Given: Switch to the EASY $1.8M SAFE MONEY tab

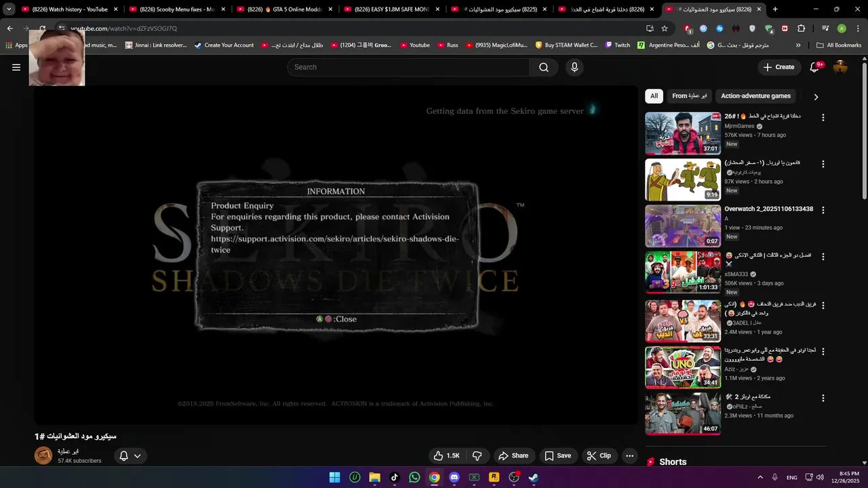Looking at the screenshot, I should (392, 9).
